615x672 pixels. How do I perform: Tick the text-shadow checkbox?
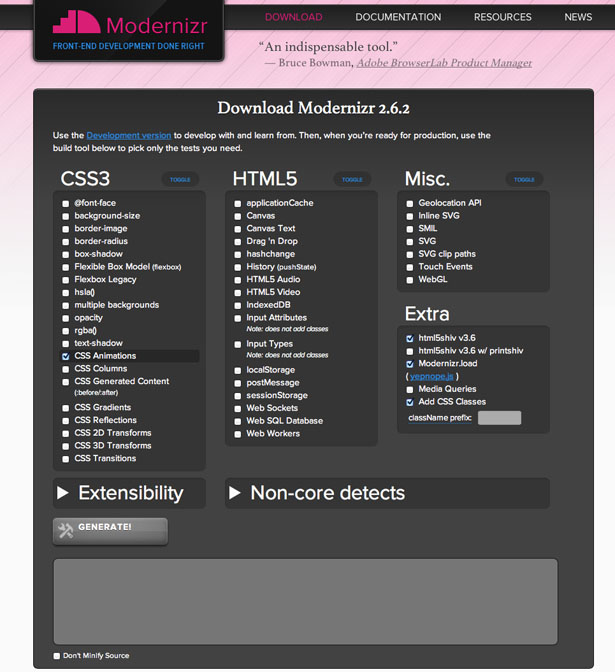click(x=66, y=344)
